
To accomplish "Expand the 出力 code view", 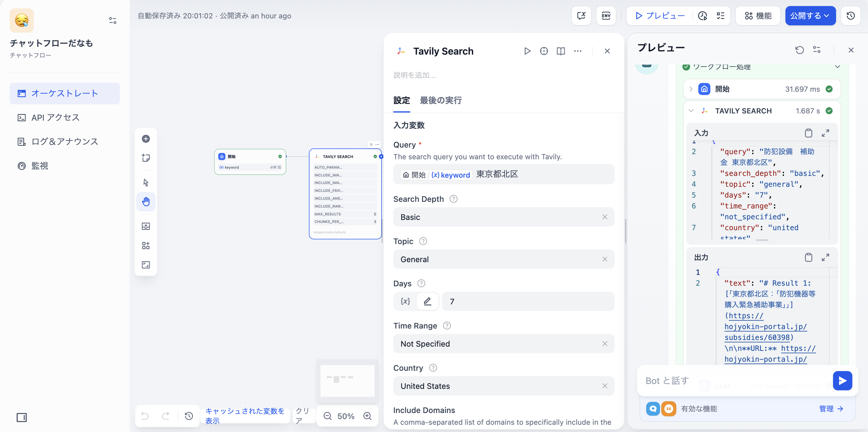I will [825, 257].
